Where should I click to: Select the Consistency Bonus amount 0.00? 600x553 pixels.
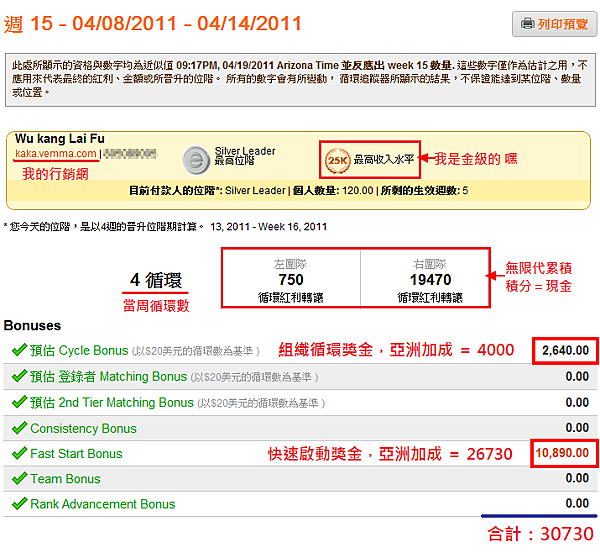point(577,428)
